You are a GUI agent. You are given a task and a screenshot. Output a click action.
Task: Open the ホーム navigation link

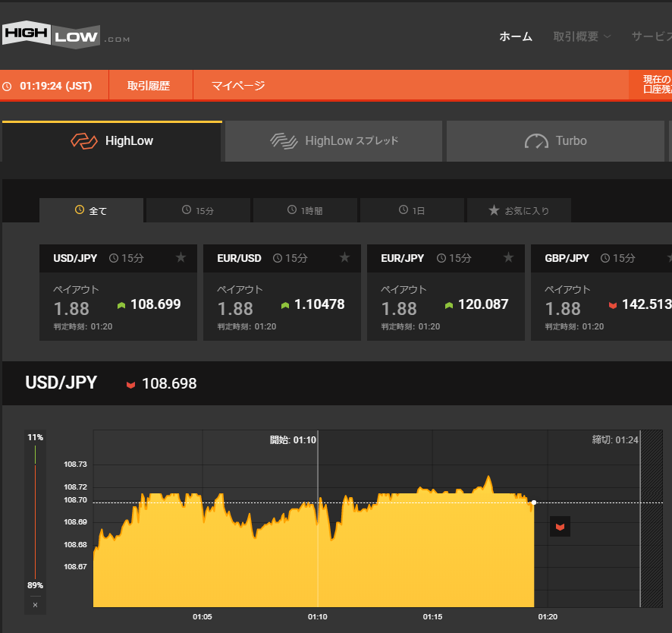tap(516, 37)
